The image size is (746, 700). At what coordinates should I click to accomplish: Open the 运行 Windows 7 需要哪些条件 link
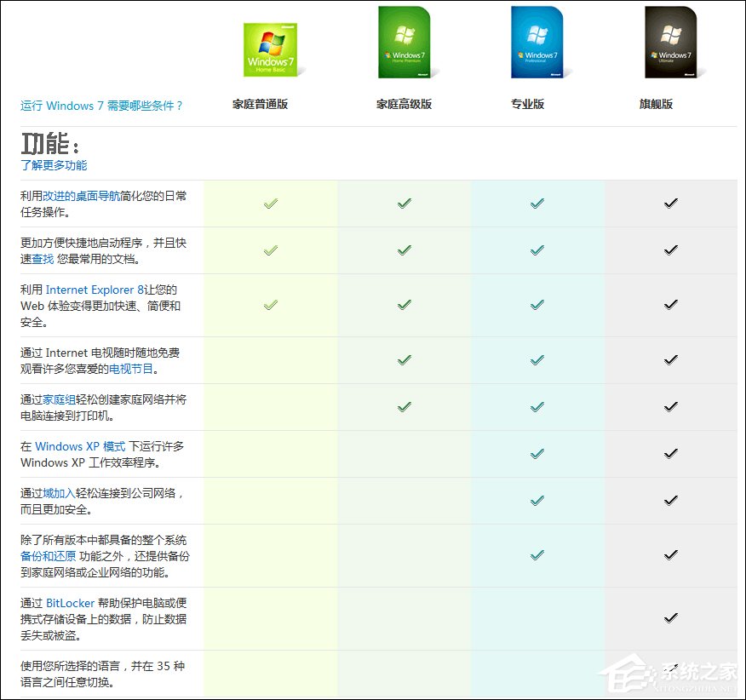[101, 106]
